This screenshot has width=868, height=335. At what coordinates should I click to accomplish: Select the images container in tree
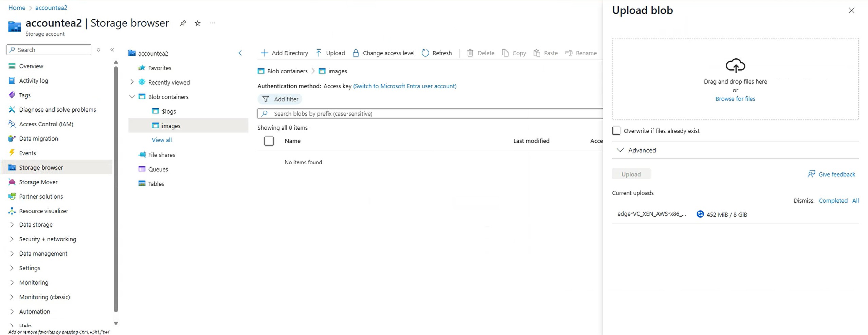[188, 126]
